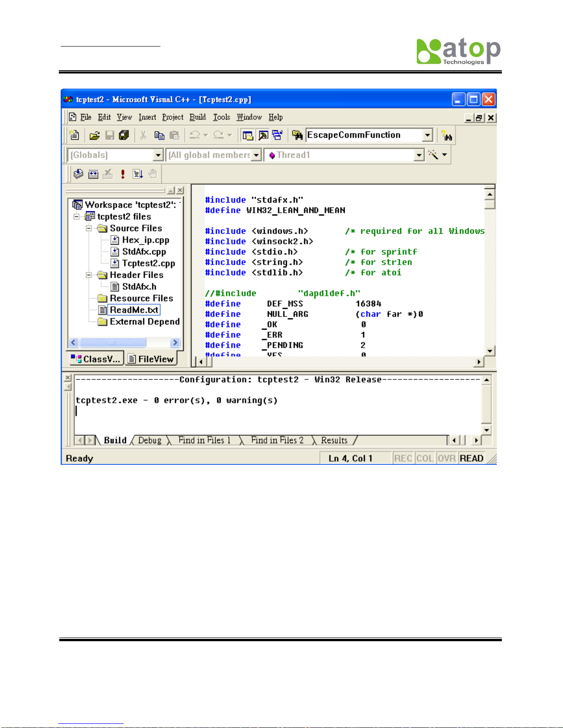Save the file with the floppy icon
Screen dimensions: 563x728
(110, 135)
